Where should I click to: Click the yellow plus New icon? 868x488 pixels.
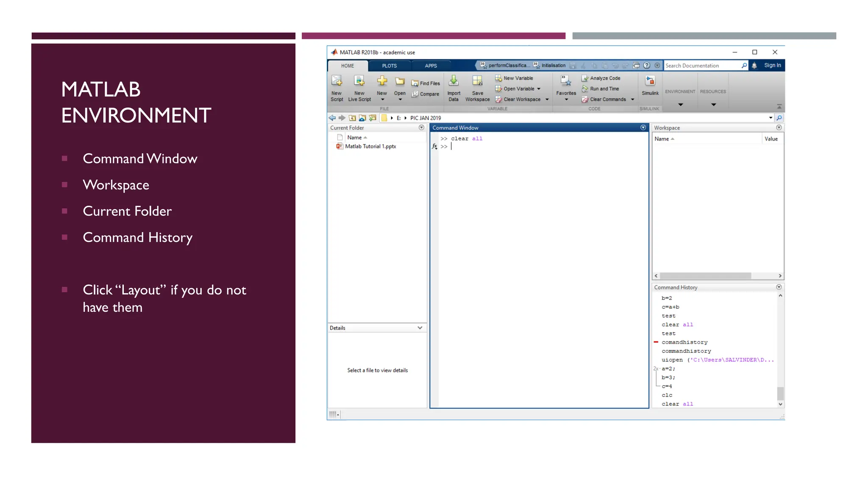point(382,80)
